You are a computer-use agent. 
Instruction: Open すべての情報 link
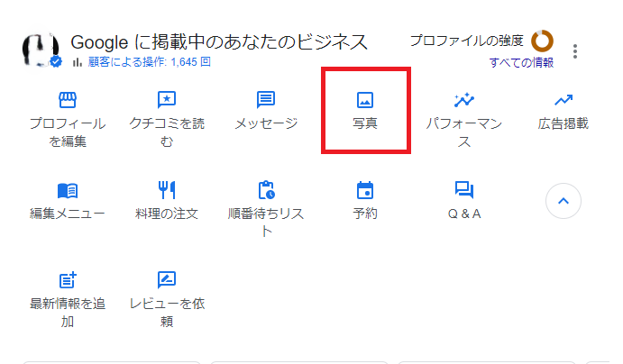tap(521, 63)
